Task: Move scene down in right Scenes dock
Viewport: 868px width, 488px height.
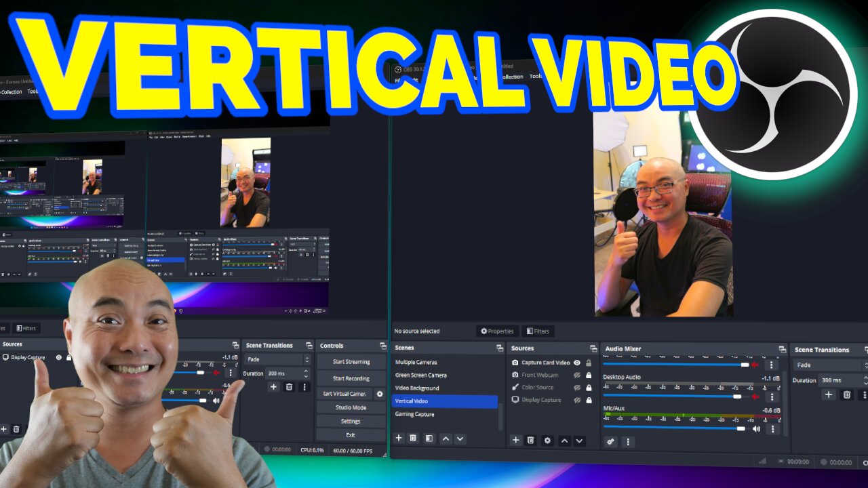Action: 460,439
